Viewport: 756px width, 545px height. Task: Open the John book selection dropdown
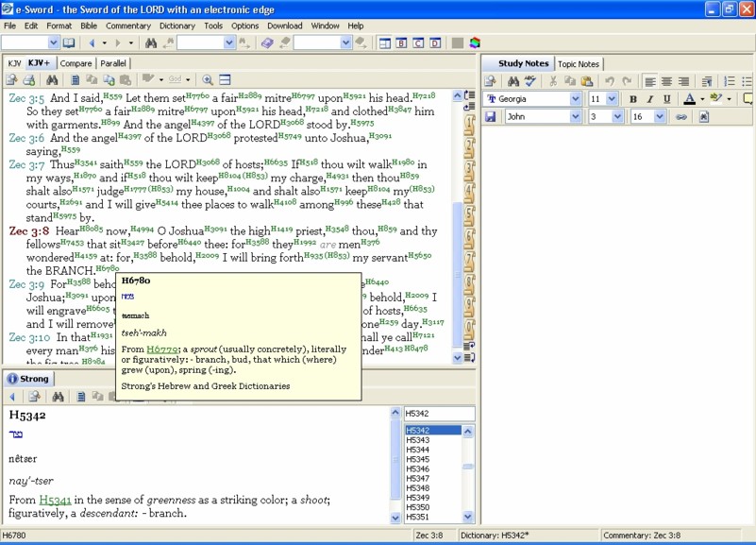(x=575, y=117)
